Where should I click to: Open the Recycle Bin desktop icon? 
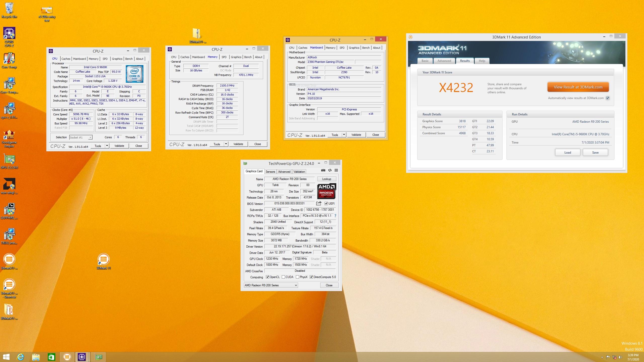[x=9, y=10]
